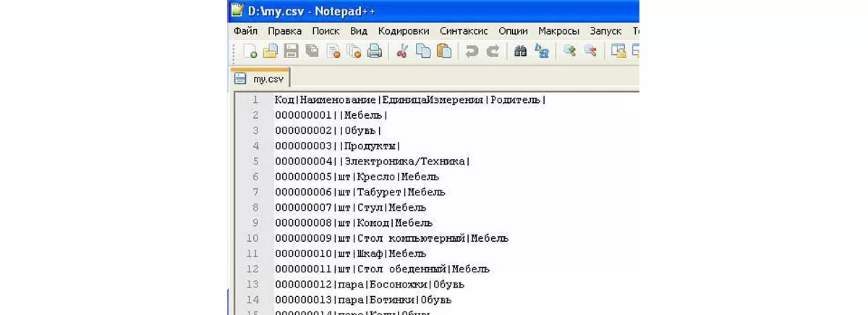Open the Опции menu
Screen dimensions: 868x315
[x=513, y=31]
